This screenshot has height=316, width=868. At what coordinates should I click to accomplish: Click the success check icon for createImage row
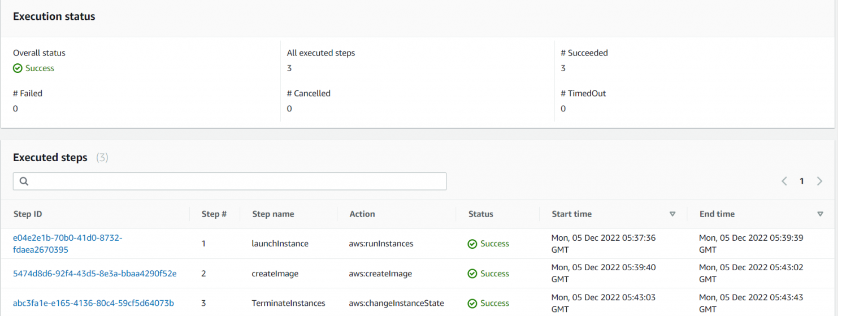pos(472,274)
